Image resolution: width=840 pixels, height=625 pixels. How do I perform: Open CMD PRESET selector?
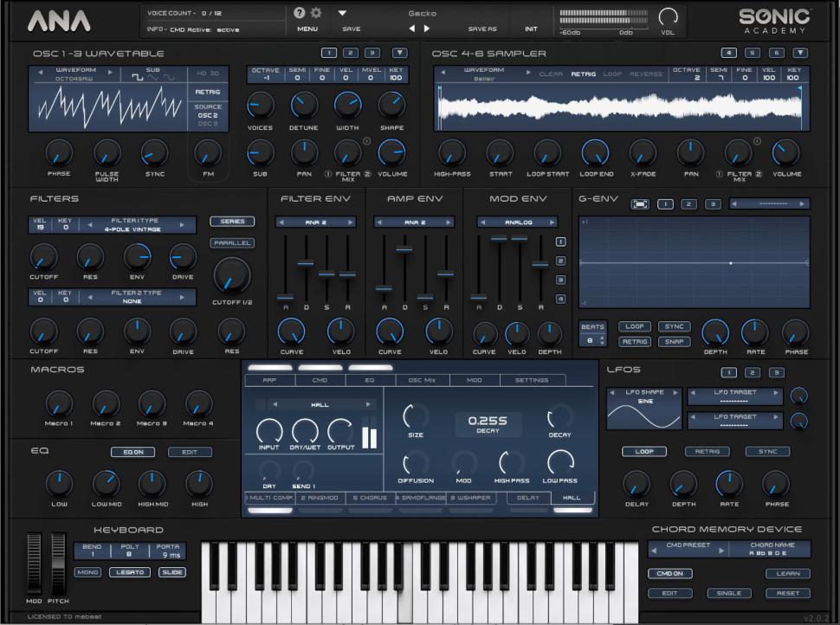(x=688, y=549)
